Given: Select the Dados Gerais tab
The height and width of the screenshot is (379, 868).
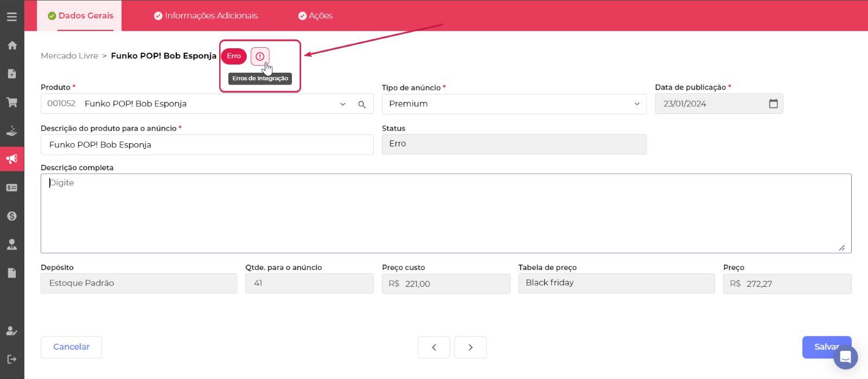Looking at the screenshot, I should coord(80,16).
